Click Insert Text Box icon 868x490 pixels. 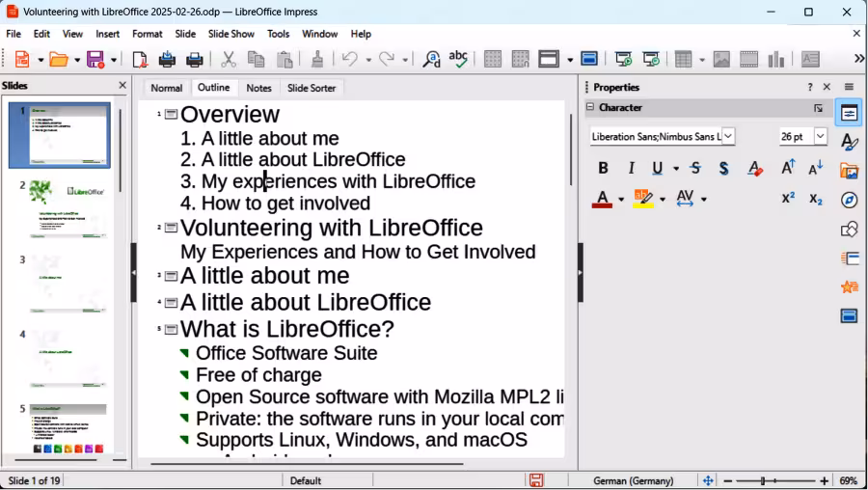810,59
